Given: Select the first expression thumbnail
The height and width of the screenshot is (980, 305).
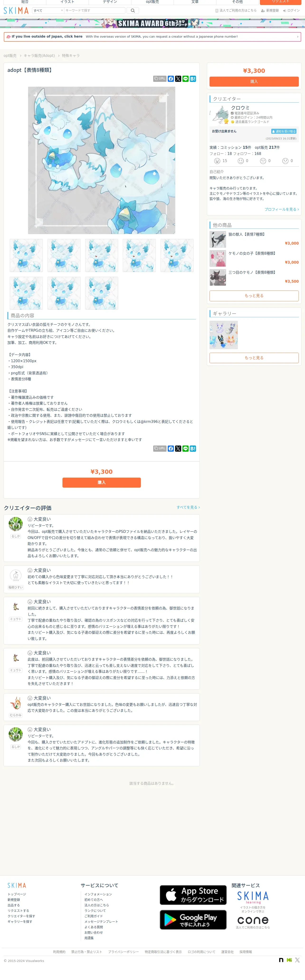Looking at the screenshot, I should (26, 255).
